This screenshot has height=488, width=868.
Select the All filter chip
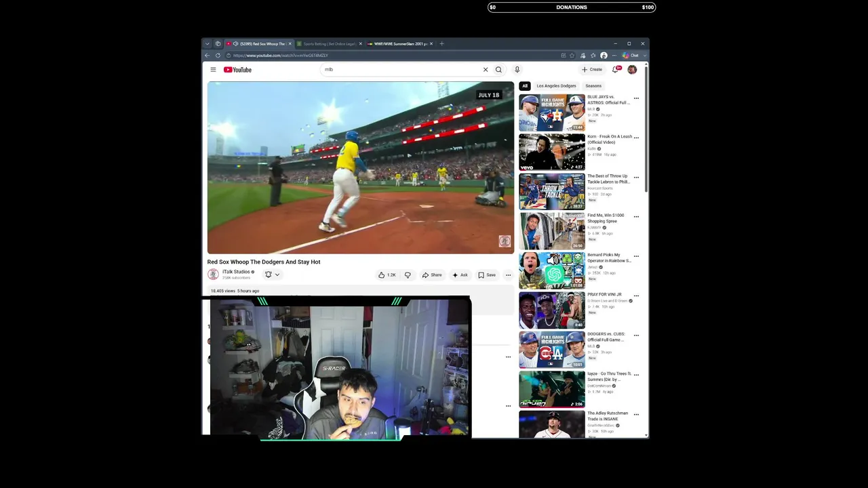coord(525,86)
